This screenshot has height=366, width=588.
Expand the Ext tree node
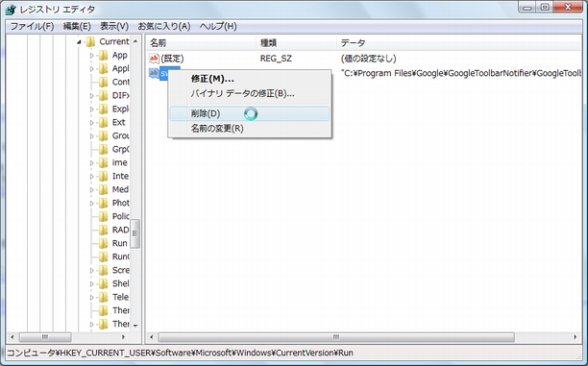pyautogui.click(x=91, y=123)
